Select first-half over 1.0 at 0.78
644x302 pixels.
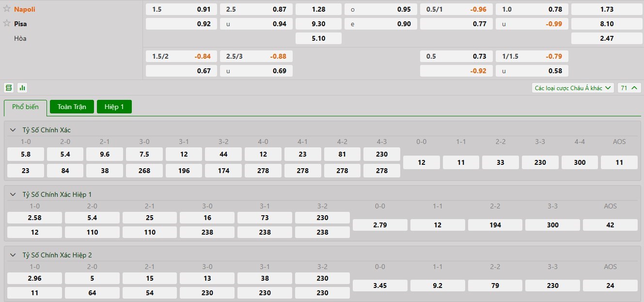tap(532, 9)
